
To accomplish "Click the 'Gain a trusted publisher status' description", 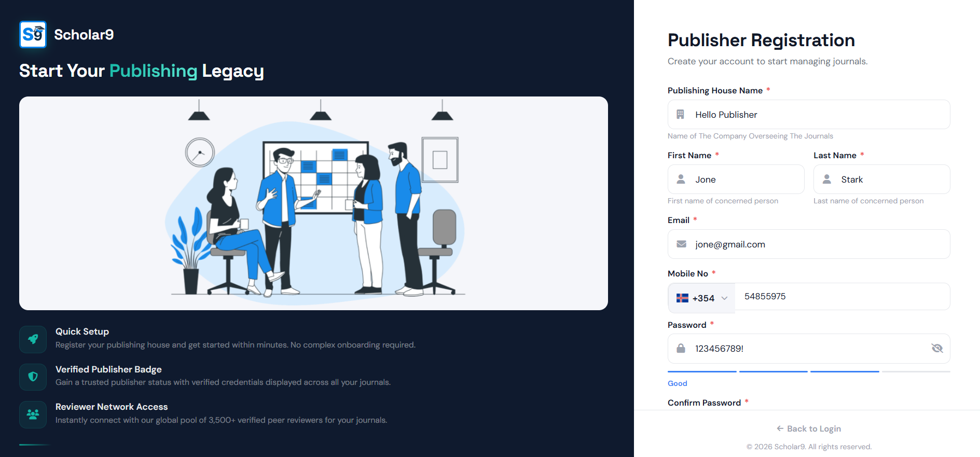I will [x=223, y=382].
